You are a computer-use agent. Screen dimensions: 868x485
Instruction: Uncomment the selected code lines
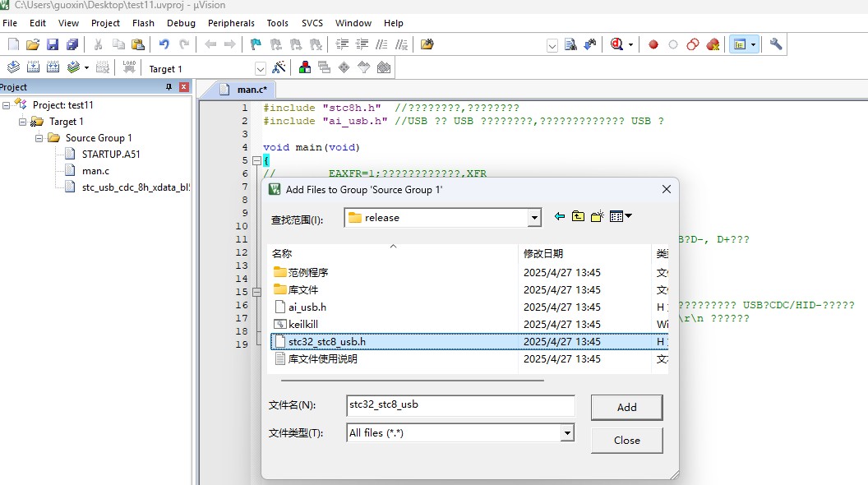point(401,44)
